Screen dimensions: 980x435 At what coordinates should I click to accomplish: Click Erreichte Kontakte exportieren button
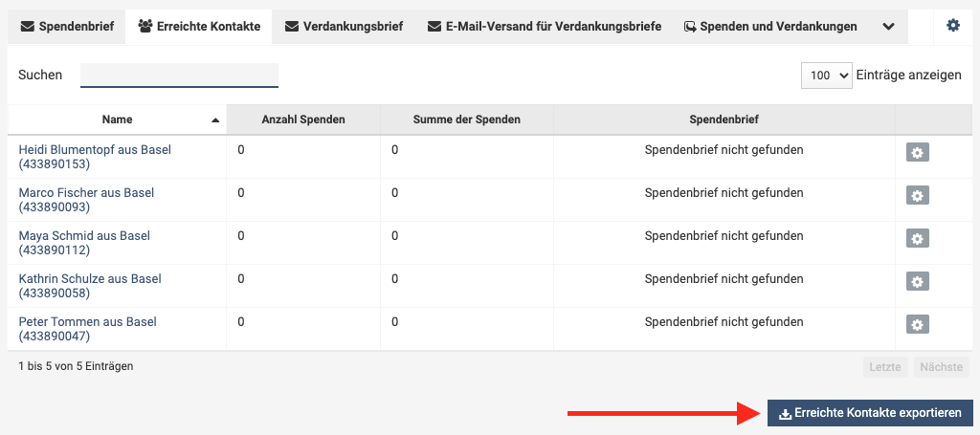[x=869, y=413]
